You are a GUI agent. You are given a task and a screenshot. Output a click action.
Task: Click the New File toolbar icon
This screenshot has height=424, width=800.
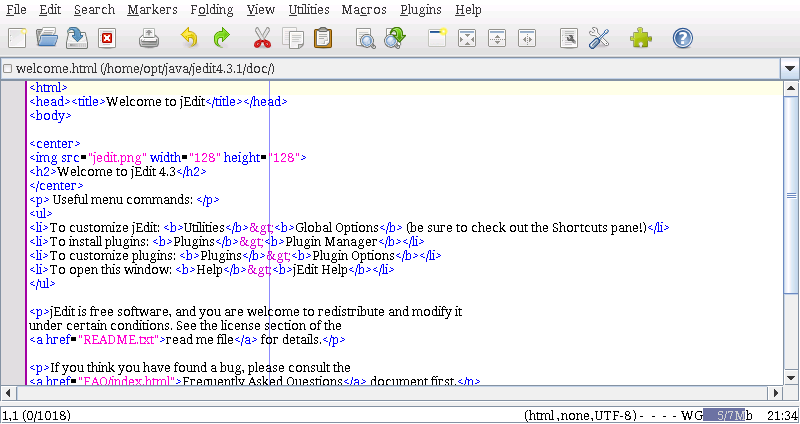pos(17,39)
